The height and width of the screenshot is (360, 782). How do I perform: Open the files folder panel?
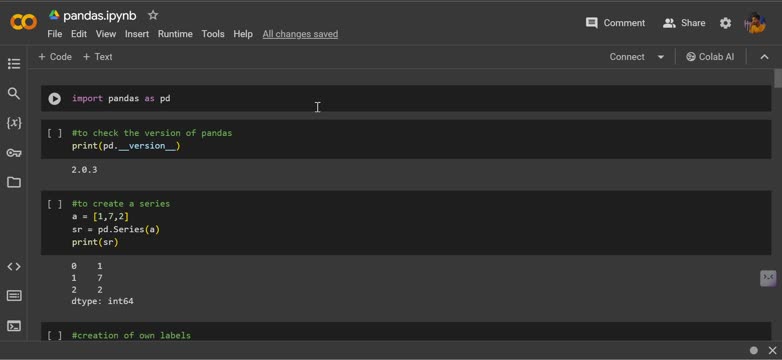point(14,182)
